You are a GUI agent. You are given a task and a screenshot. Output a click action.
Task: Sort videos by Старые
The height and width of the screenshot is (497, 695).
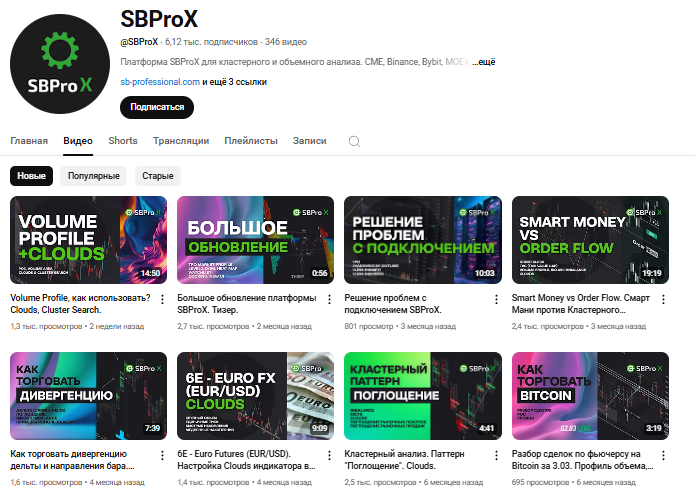click(x=158, y=176)
